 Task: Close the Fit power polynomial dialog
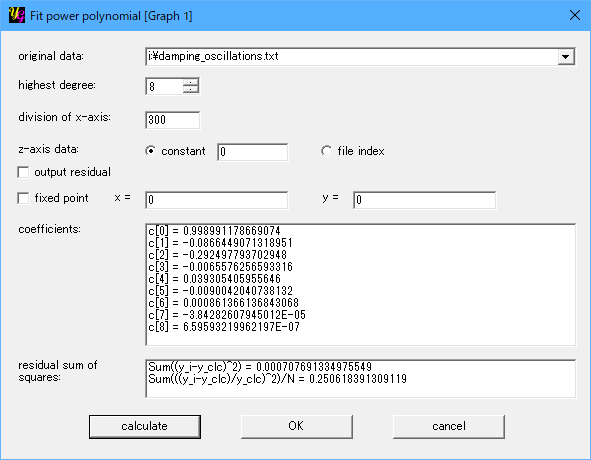(575, 15)
